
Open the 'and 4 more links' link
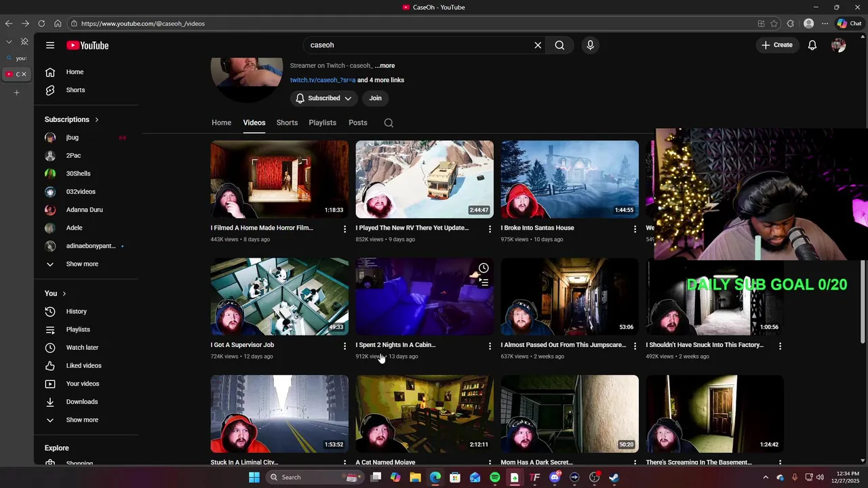380,80
